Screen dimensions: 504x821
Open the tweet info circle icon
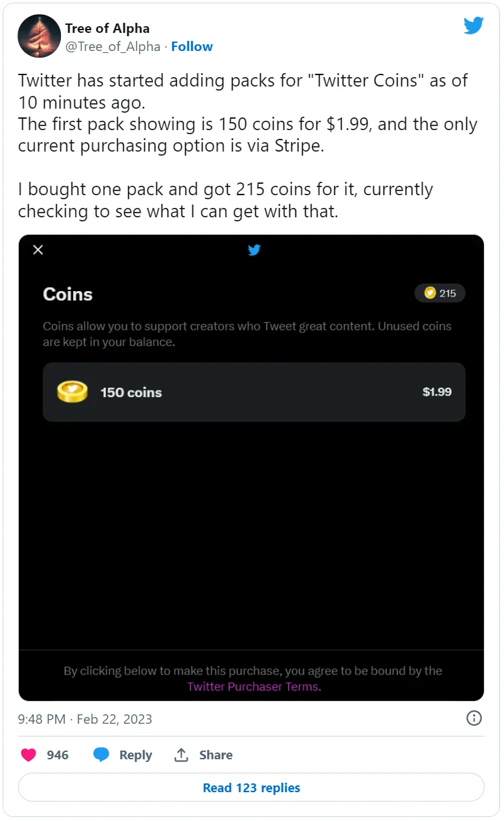coord(474,718)
